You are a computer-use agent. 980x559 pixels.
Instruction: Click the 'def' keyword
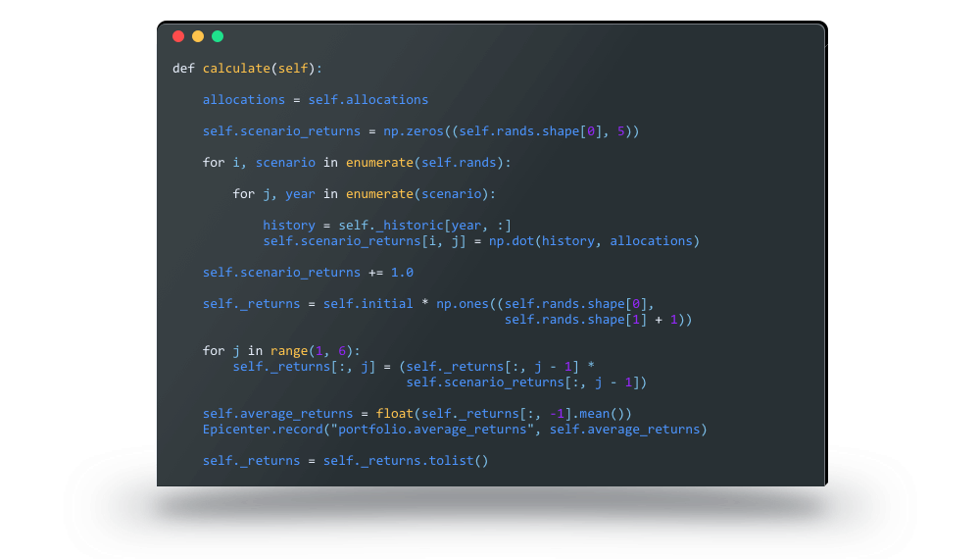183,69
